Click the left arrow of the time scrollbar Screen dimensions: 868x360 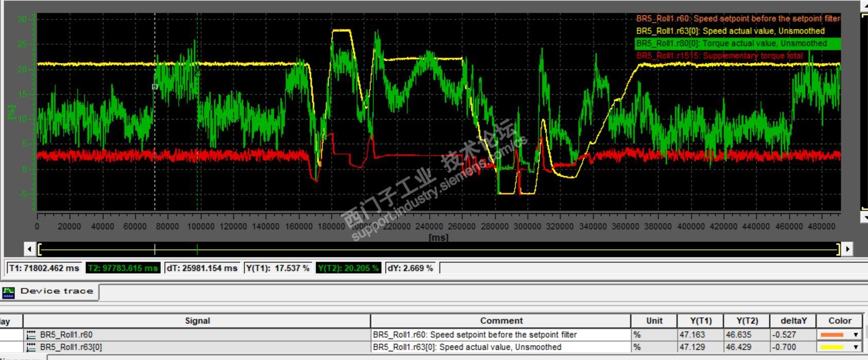(x=30, y=250)
